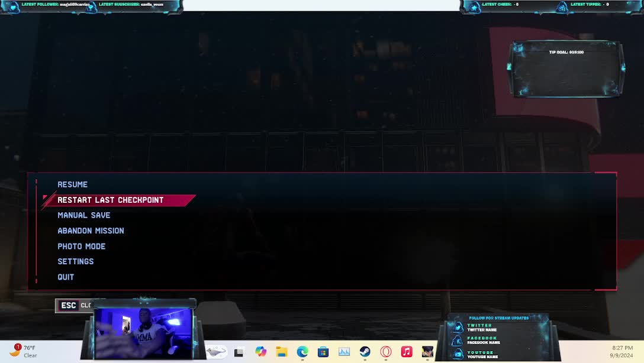
Task: Open the Settings menu entry
Action: click(76, 262)
